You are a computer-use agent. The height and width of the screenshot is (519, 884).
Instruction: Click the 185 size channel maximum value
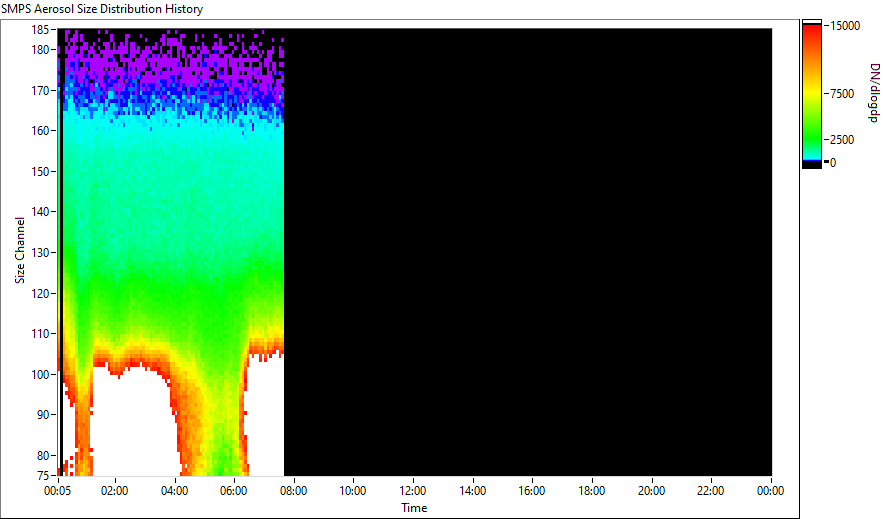[40, 30]
